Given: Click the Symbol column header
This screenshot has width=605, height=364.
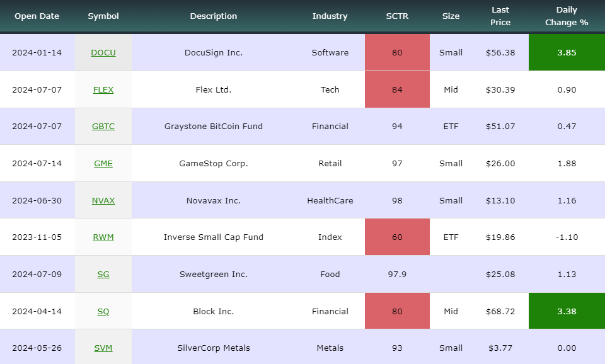Looking at the screenshot, I should (x=103, y=16).
